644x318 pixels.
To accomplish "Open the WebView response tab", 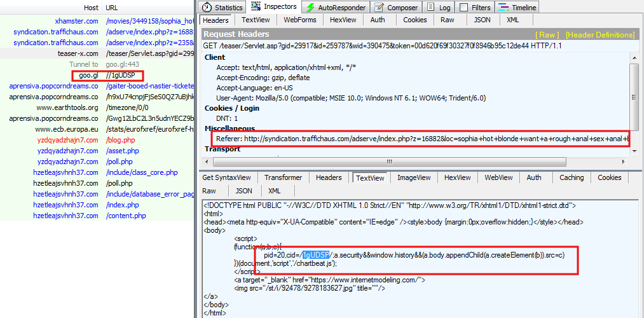I will click(x=498, y=177).
